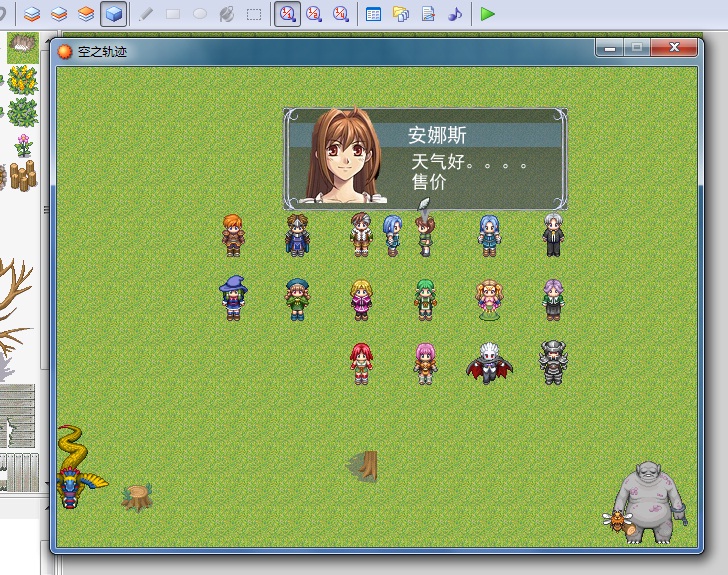728x575 pixels.
Task: Set map zoom to 1/4
Action: [341, 14]
